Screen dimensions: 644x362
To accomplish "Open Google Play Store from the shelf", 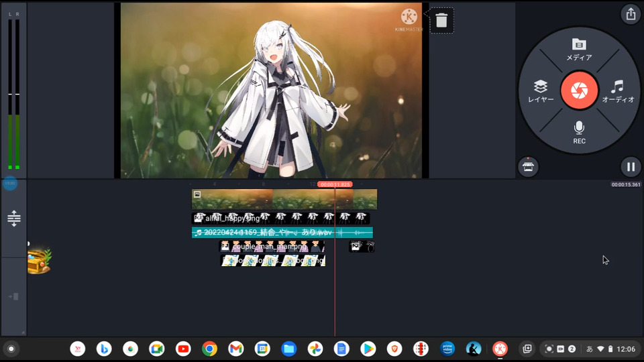I will coord(368,349).
